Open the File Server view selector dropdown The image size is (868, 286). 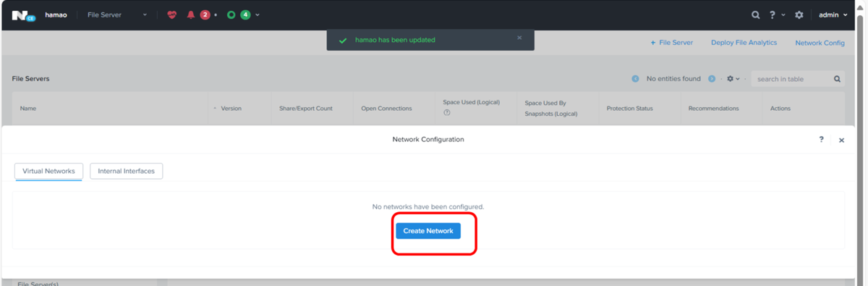click(x=117, y=14)
